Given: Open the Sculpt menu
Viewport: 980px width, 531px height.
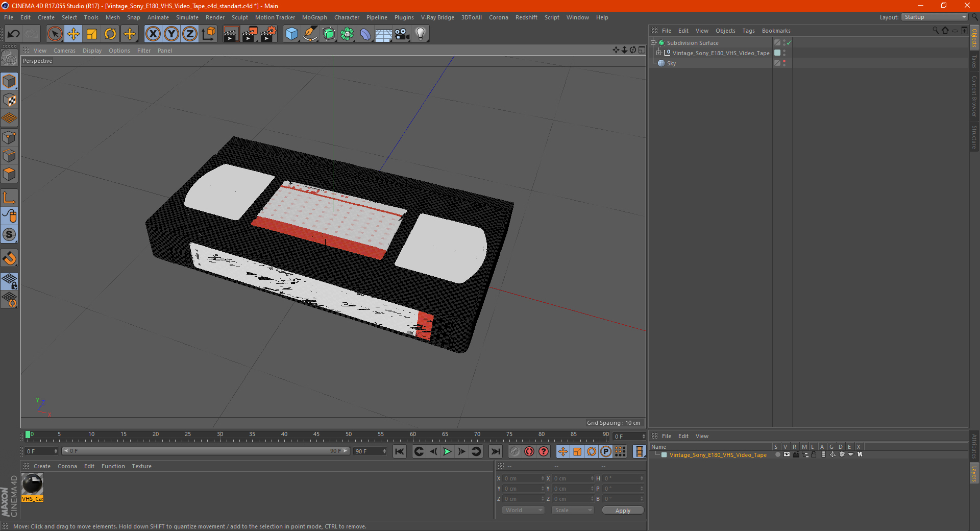Looking at the screenshot, I should [239, 17].
